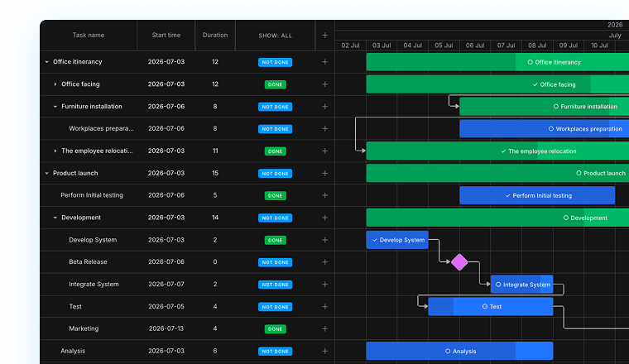
Task: Expand the Office facing subtasks
Action: coord(55,84)
